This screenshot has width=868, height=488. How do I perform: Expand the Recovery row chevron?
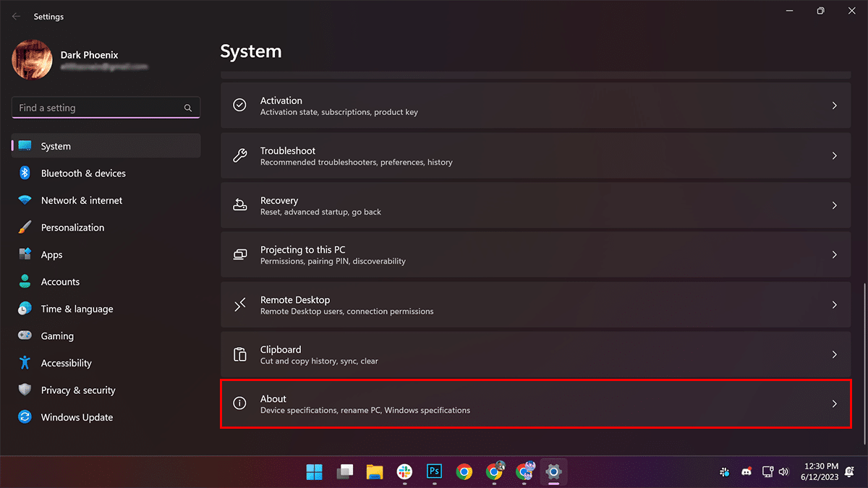[834, 205]
